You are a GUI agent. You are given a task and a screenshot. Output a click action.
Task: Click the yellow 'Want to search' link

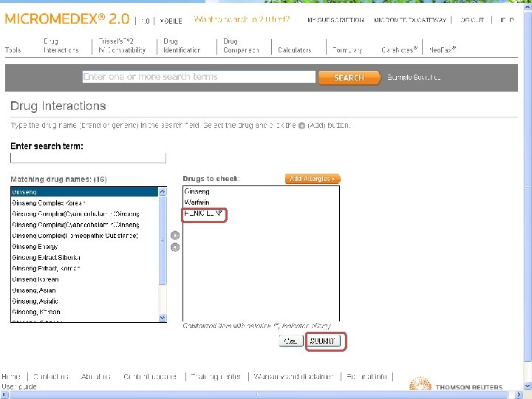pos(242,19)
